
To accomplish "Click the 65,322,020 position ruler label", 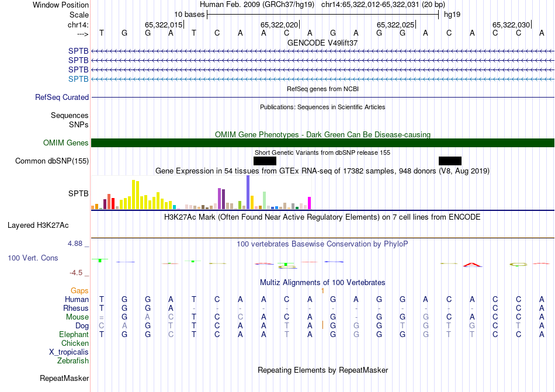I will (279, 25).
